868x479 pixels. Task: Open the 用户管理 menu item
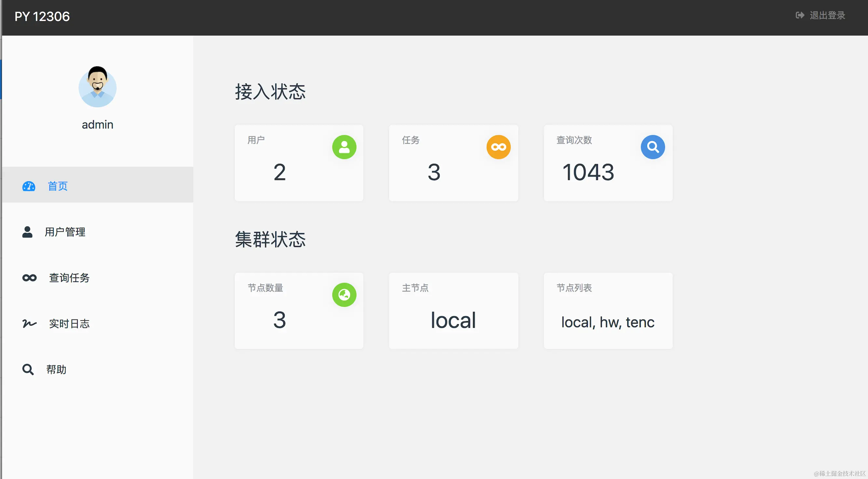(x=65, y=232)
